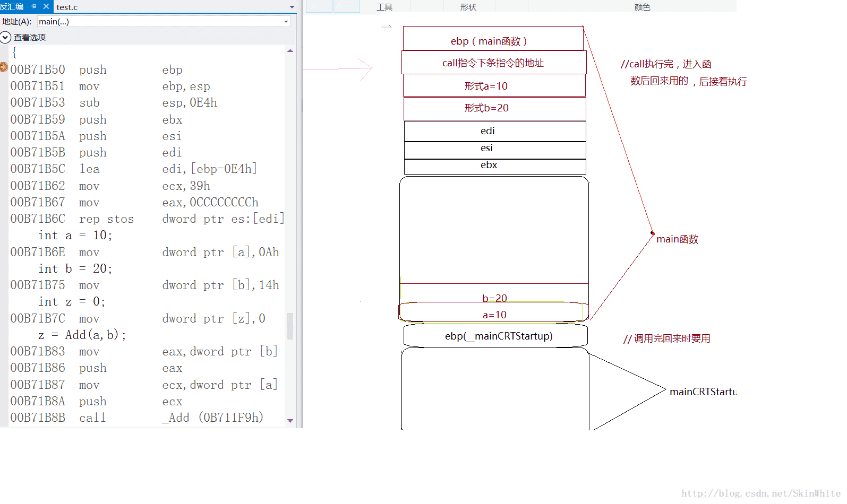Click source line int a = 10;
This screenshot has height=504, width=847.
point(75,236)
